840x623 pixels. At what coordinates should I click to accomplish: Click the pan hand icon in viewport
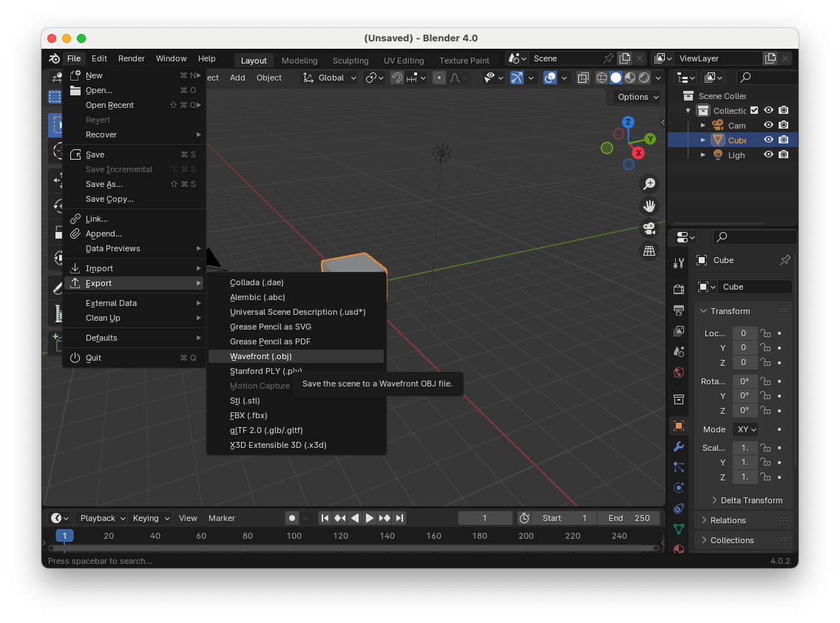tap(649, 206)
